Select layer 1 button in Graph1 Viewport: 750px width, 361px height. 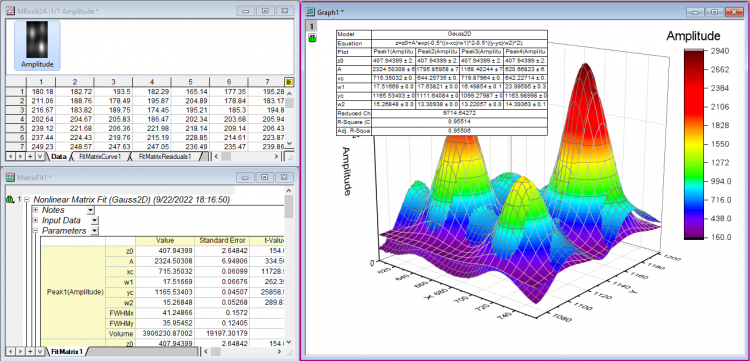[x=312, y=26]
